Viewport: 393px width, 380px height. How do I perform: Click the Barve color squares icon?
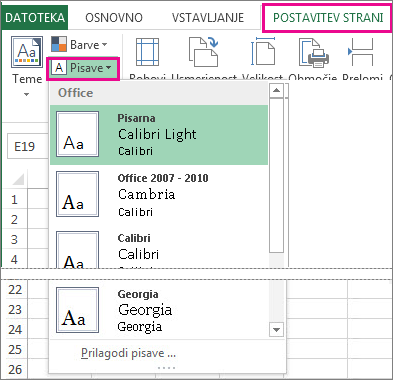(59, 44)
